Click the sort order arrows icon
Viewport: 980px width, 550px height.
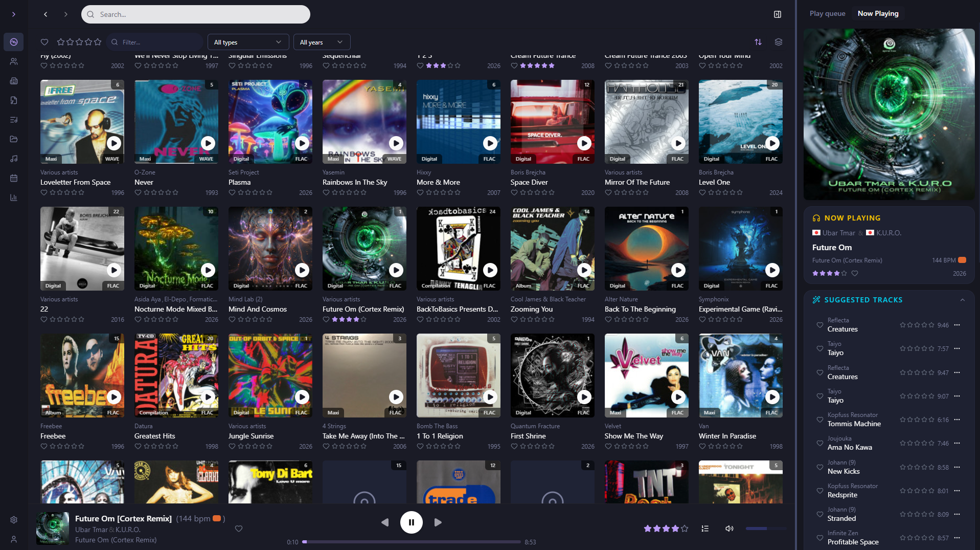[x=758, y=42]
